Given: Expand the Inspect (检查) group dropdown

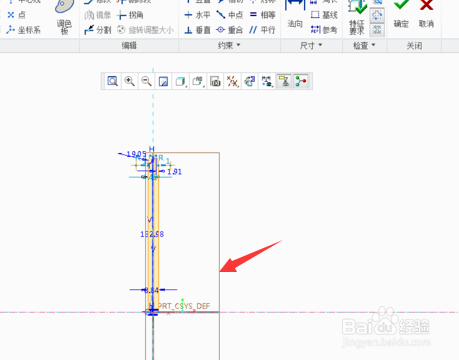Looking at the screenshot, I should (364, 45).
